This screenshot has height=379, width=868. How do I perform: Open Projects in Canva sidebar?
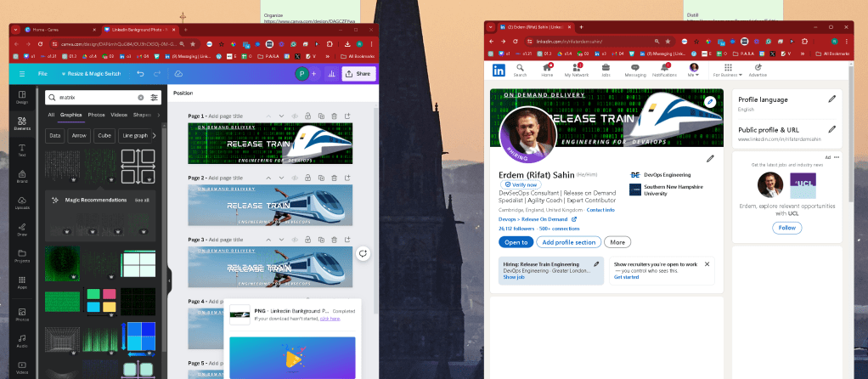(22, 256)
